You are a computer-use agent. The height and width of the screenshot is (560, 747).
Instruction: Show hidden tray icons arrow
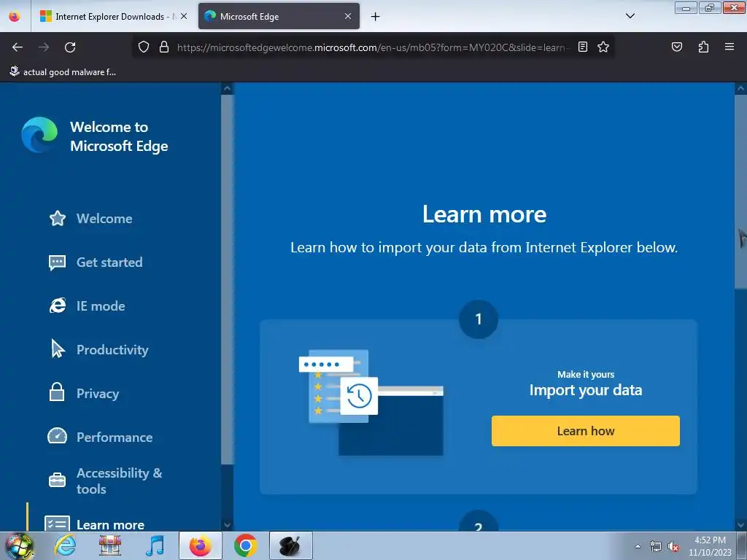point(638,546)
